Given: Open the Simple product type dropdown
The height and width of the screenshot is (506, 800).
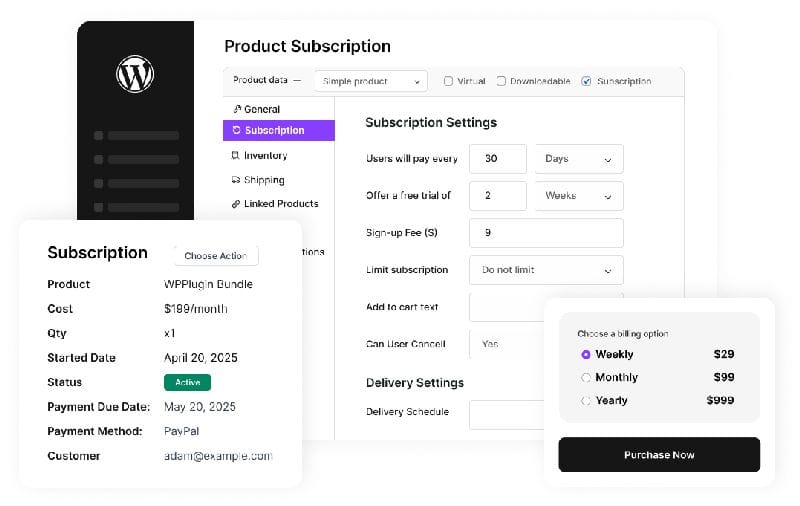Looking at the screenshot, I should coord(371,81).
